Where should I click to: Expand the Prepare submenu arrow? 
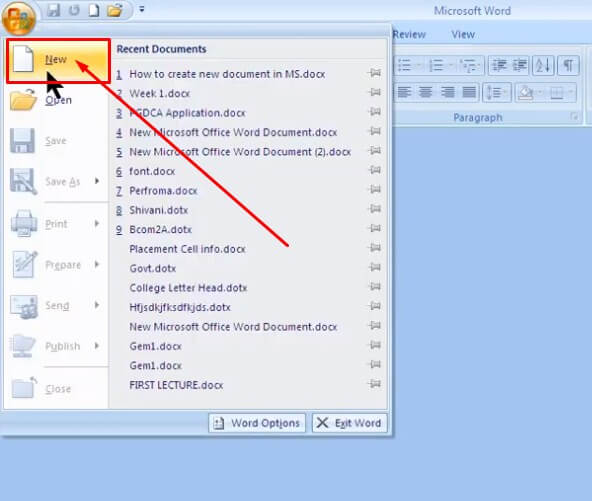97,264
